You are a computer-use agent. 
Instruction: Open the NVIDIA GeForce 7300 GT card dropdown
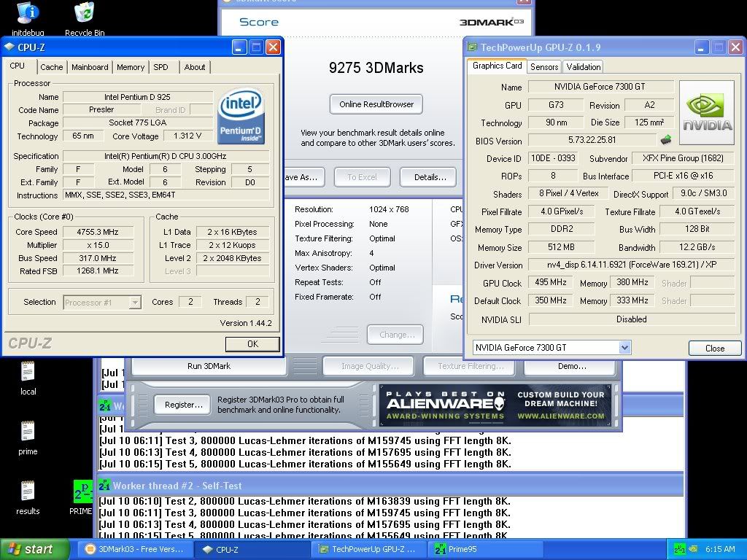pyautogui.click(x=625, y=348)
